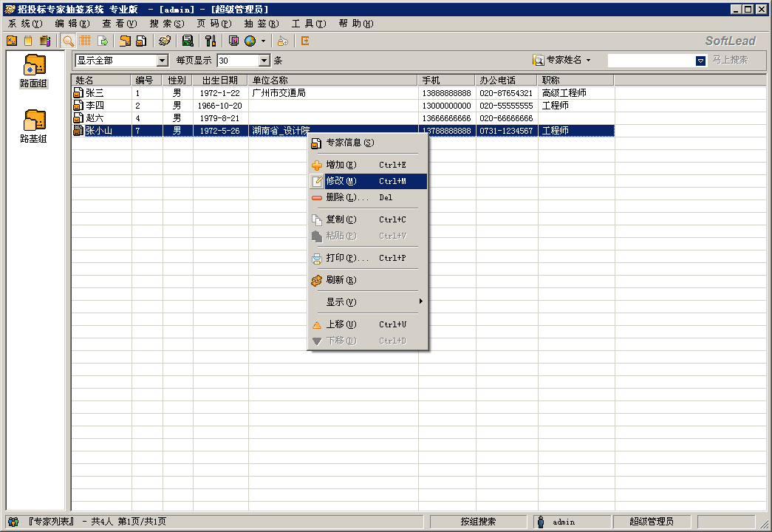772x532 pixels.
Task: Click the orange exit toolbar icon
Action: tap(305, 41)
